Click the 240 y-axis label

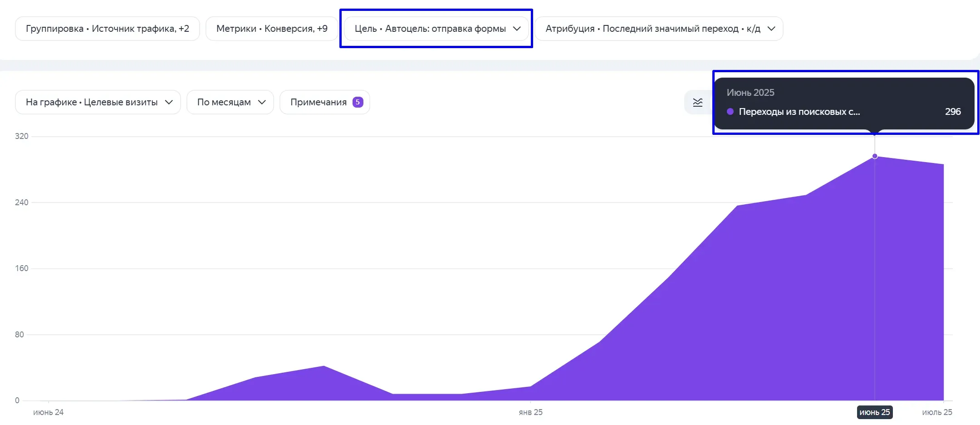click(x=21, y=203)
